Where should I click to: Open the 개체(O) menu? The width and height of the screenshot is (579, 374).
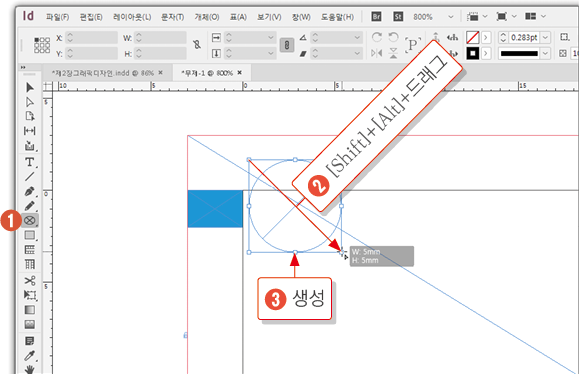click(x=207, y=17)
